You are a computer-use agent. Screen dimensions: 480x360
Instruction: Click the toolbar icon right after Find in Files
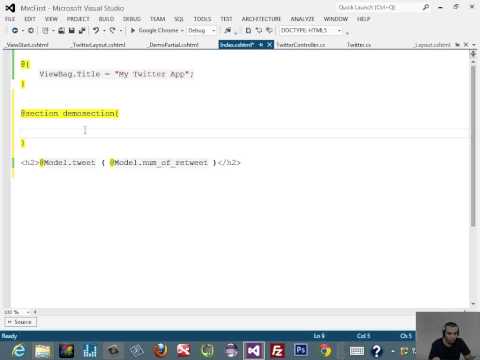tap(248, 30)
